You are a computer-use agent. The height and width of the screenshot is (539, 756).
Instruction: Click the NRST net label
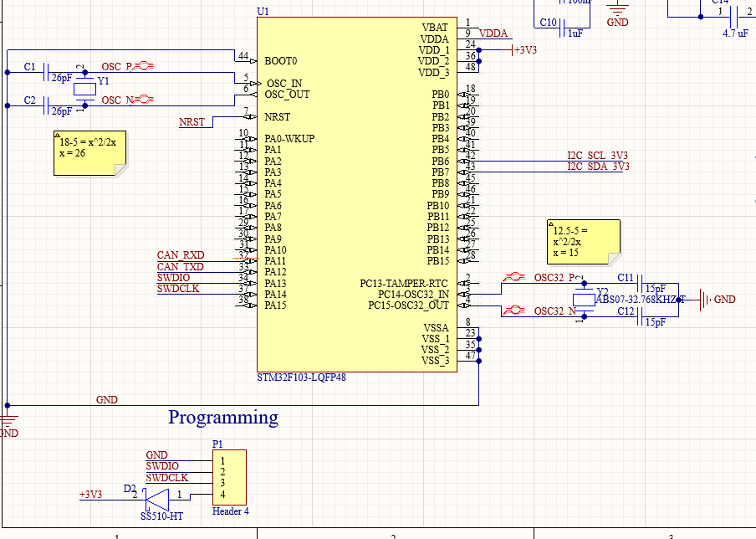pos(192,122)
